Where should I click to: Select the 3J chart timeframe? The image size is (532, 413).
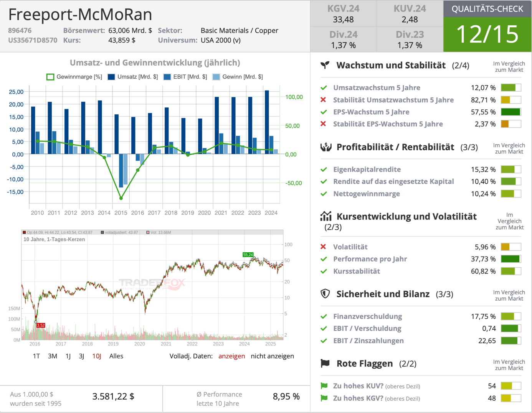point(81,356)
